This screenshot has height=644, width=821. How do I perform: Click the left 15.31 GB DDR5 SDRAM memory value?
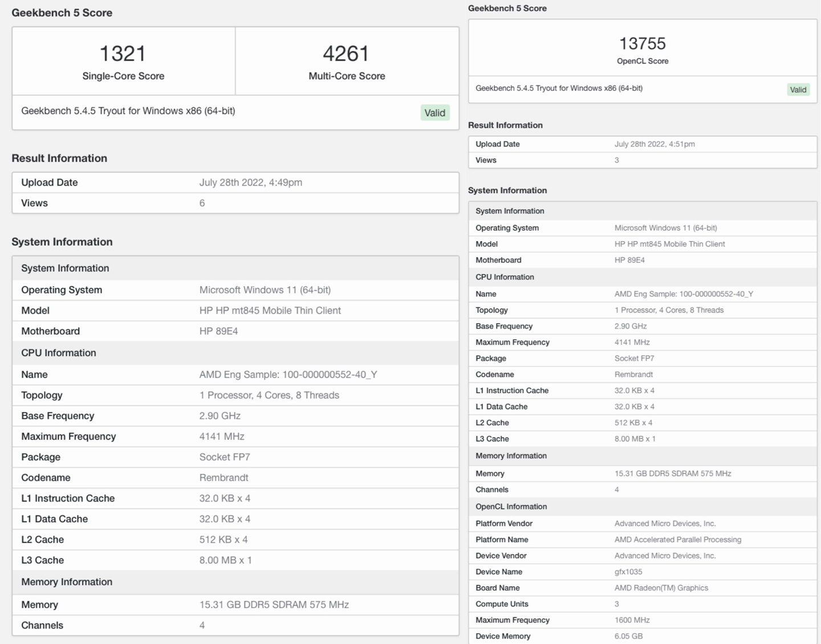pyautogui.click(x=274, y=605)
